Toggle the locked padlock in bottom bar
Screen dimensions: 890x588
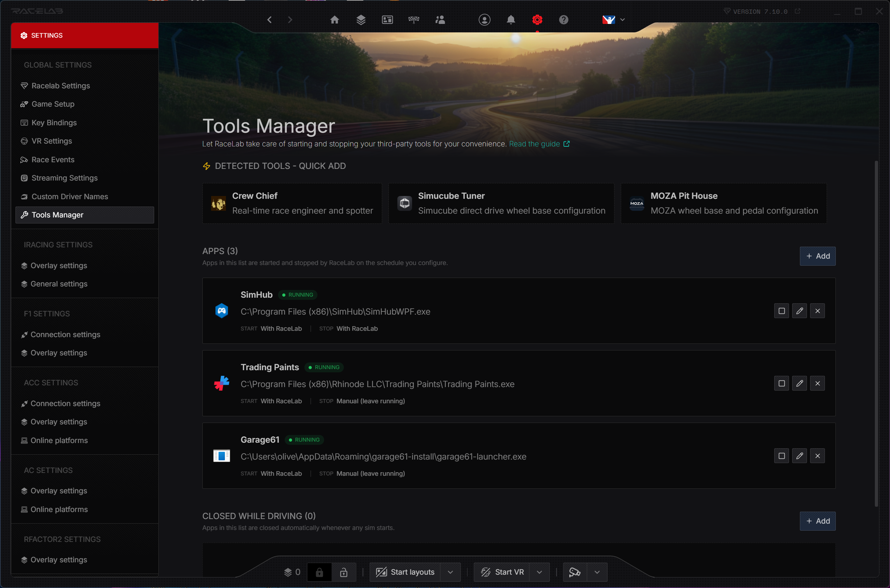319,572
